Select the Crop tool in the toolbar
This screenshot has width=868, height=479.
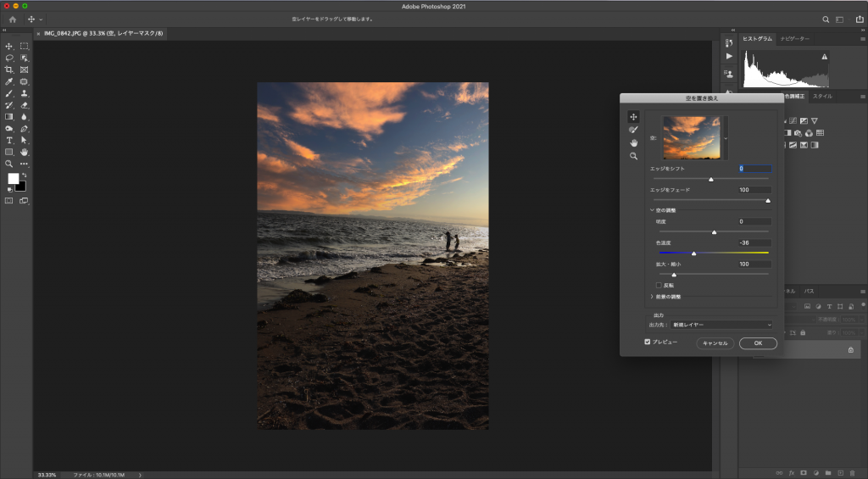point(9,70)
